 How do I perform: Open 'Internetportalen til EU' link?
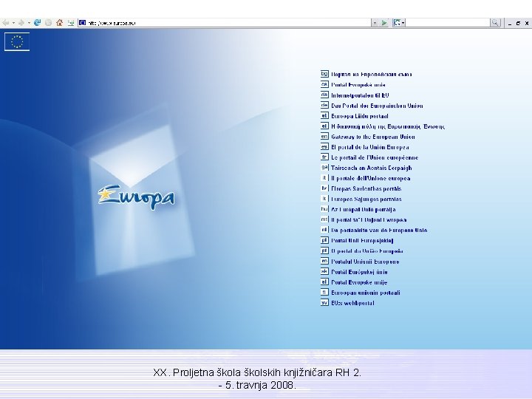coord(360,95)
